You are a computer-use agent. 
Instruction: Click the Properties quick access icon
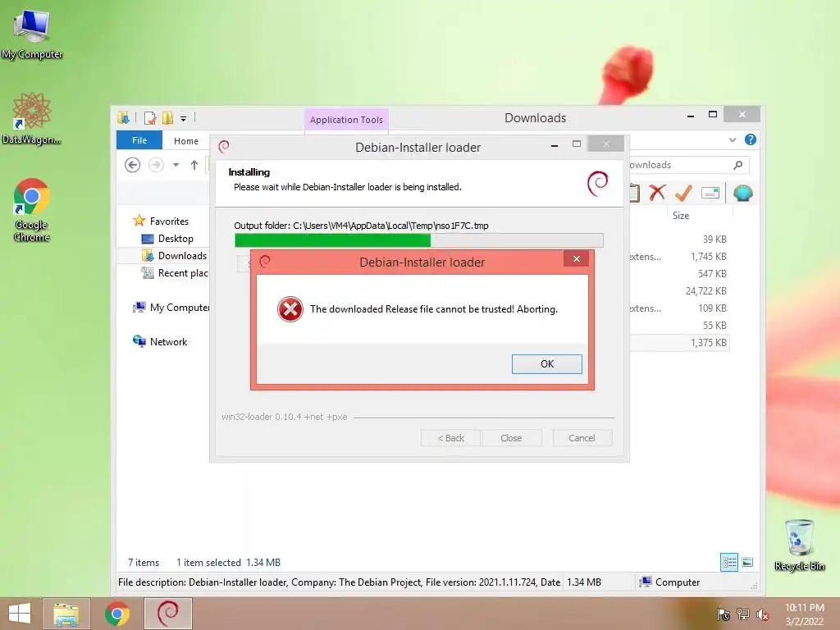pos(151,118)
